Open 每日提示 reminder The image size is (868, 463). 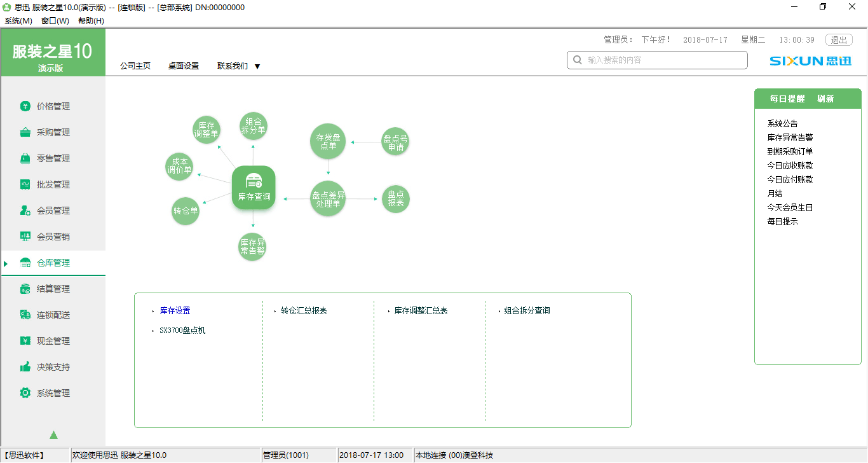pyautogui.click(x=782, y=221)
